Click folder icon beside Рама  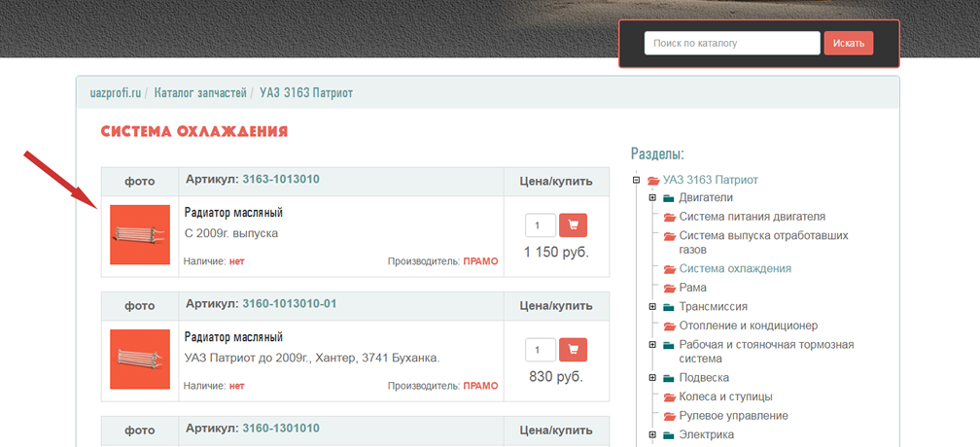click(669, 289)
